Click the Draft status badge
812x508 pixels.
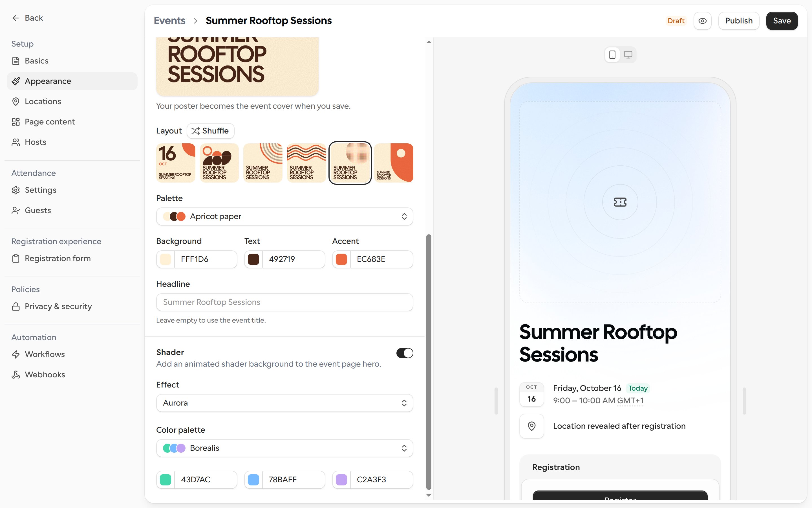tap(676, 21)
